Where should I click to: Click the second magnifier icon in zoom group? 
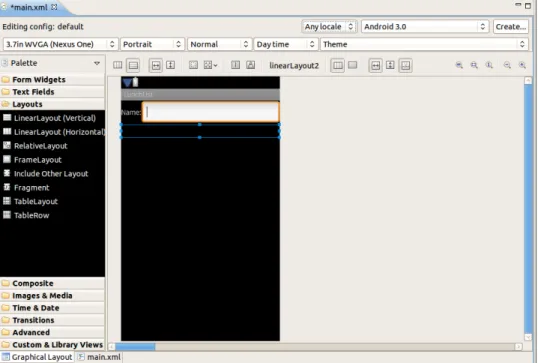tap(474, 65)
